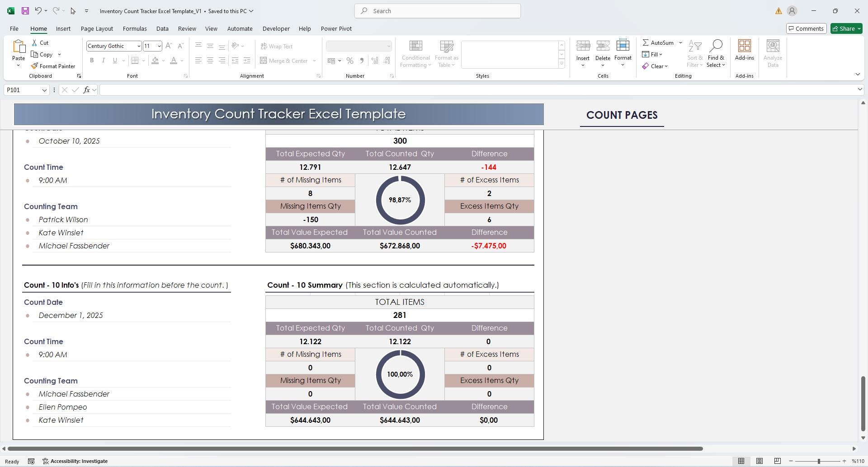
Task: Open Conditional Formatting menu
Action: point(416,54)
